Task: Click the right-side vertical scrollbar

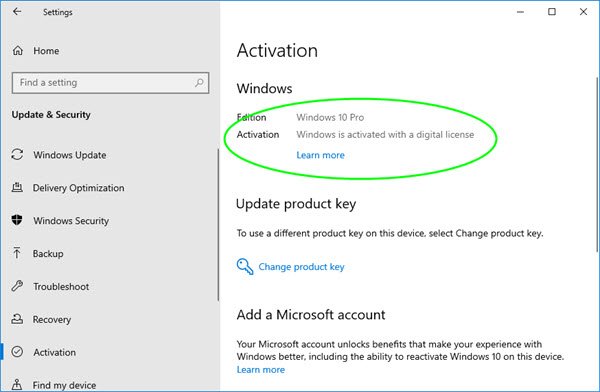Action: pyautogui.click(x=597, y=165)
